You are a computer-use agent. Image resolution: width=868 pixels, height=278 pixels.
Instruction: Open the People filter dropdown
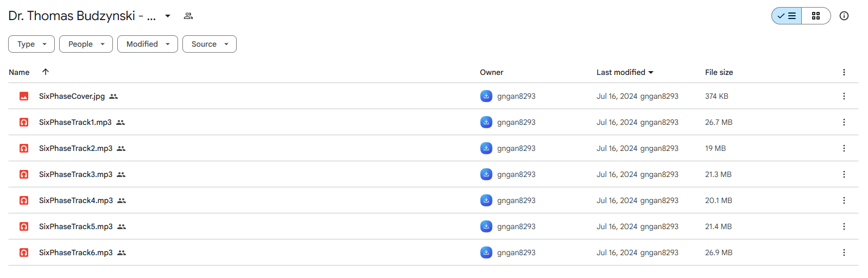[x=86, y=44]
